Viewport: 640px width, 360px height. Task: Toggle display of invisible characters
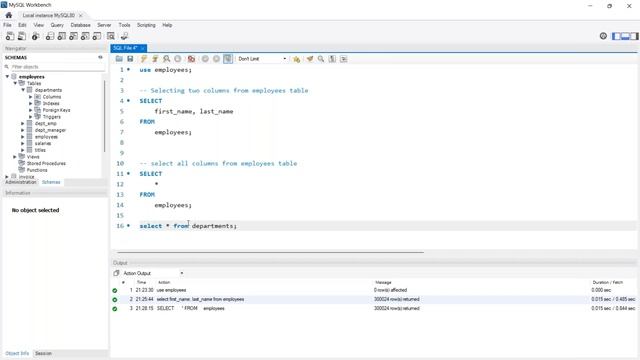[332, 59]
